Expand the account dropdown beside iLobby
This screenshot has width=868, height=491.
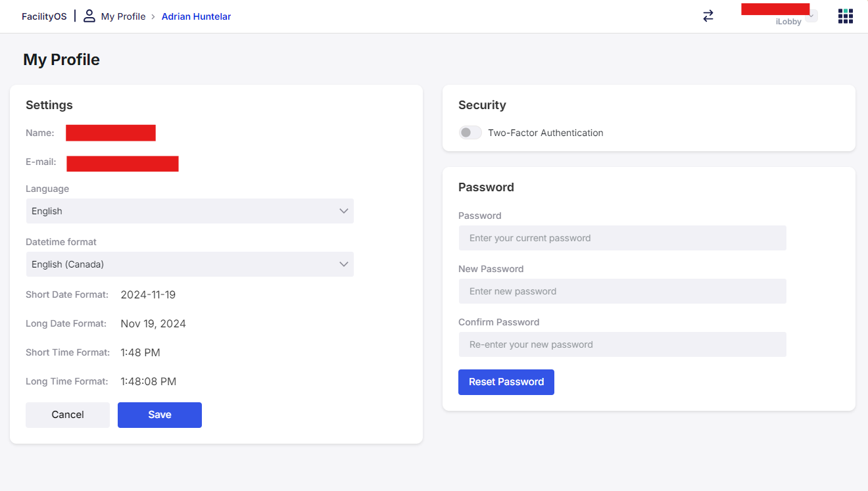[x=811, y=16]
